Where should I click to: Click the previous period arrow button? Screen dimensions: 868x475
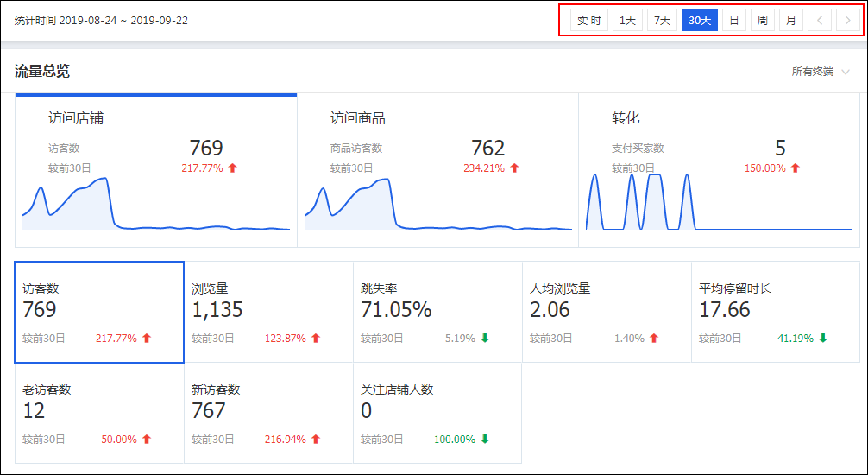(820, 20)
